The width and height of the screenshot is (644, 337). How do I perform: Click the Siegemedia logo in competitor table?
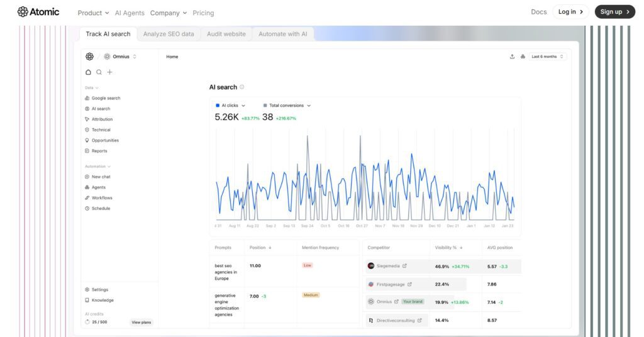[371, 266]
